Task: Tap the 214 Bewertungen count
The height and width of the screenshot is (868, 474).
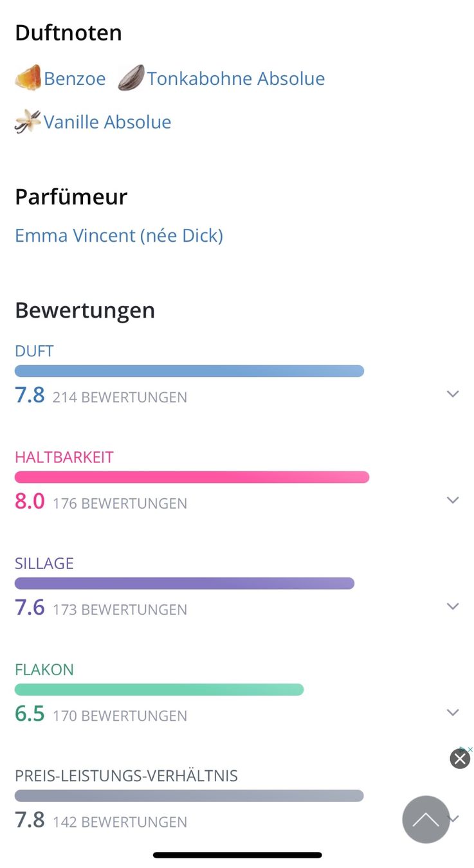Action: click(120, 397)
